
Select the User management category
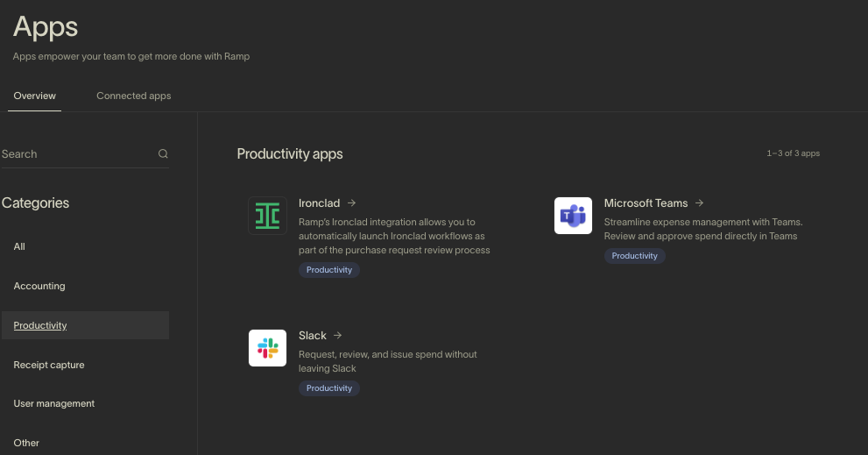tap(85, 403)
